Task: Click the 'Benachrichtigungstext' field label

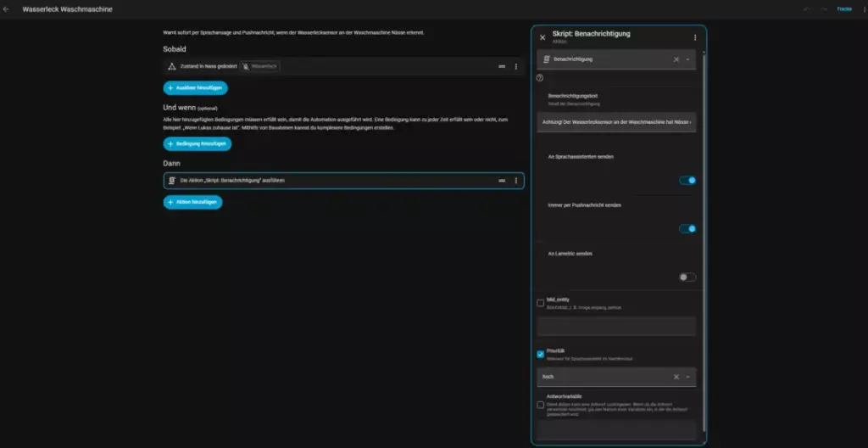Action: click(573, 97)
